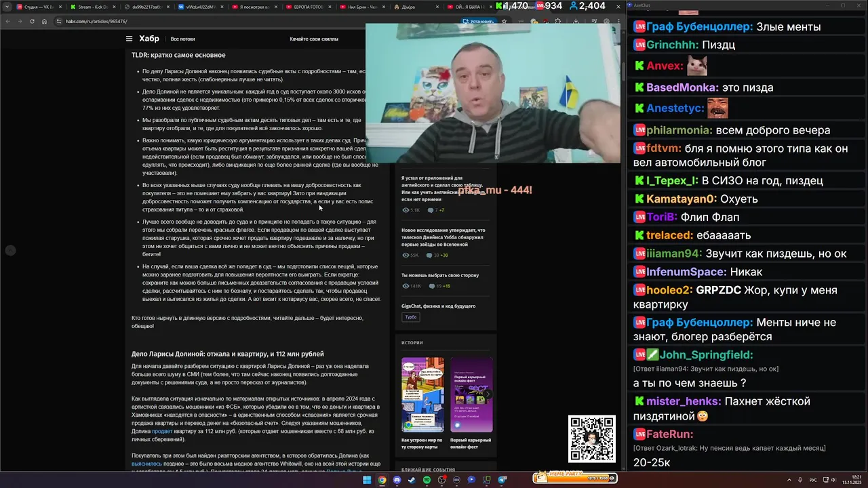
Task: Open Telegram from the taskbar
Action: click(x=502, y=480)
